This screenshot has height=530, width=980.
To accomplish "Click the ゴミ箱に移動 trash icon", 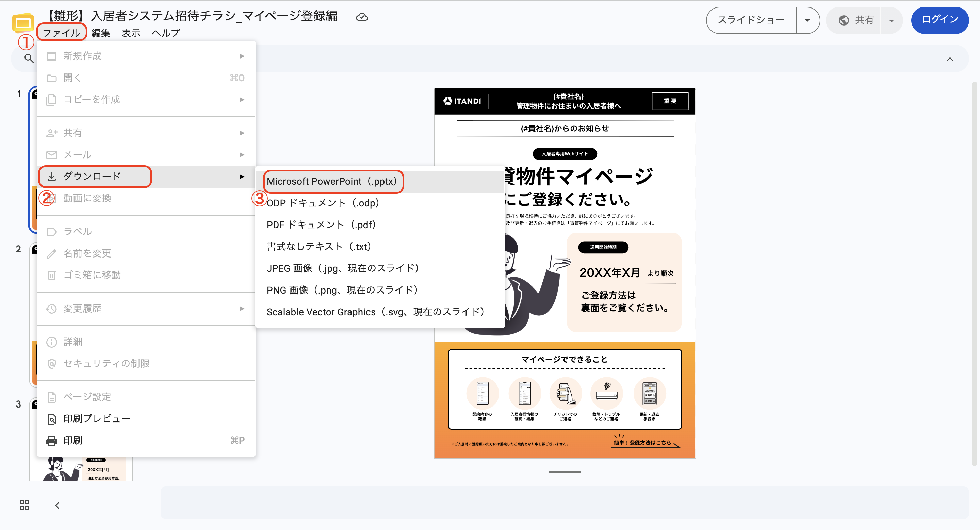I will (x=52, y=275).
